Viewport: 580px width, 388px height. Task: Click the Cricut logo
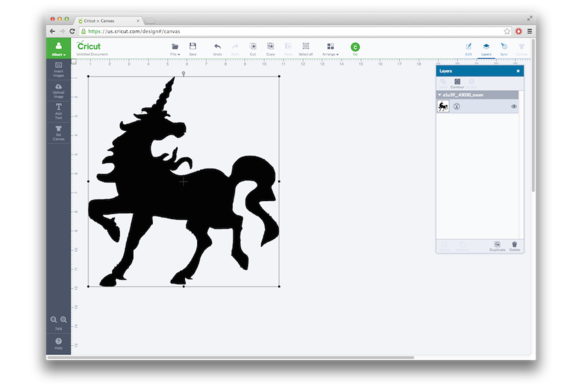pos(88,46)
